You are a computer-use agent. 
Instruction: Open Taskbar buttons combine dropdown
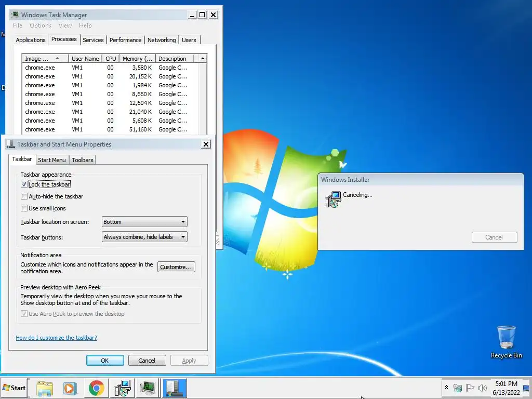tap(144, 237)
